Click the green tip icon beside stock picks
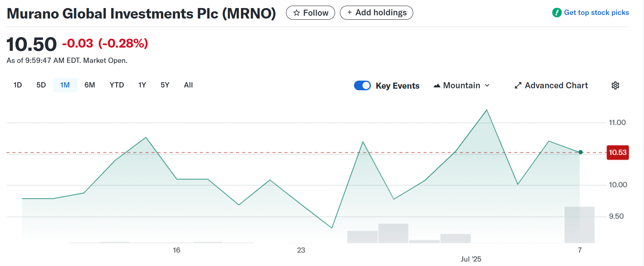The height and width of the screenshot is (266, 644). pyautogui.click(x=557, y=12)
